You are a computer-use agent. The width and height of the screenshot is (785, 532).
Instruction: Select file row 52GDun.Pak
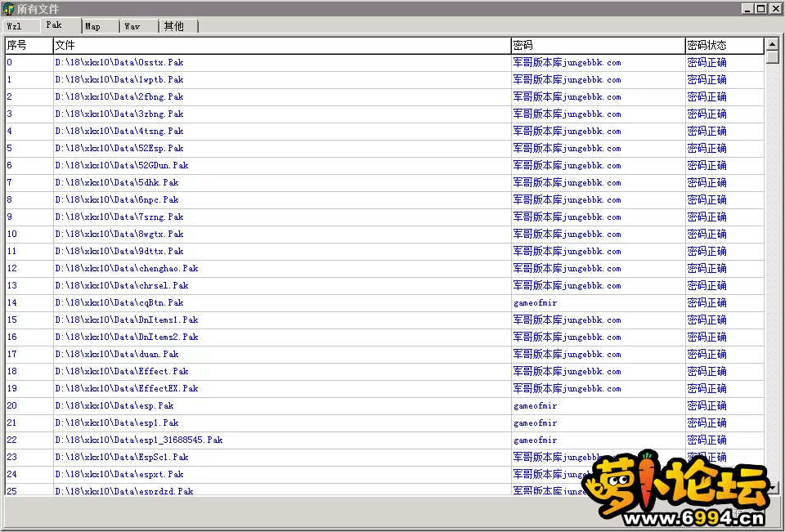[x=384, y=165]
